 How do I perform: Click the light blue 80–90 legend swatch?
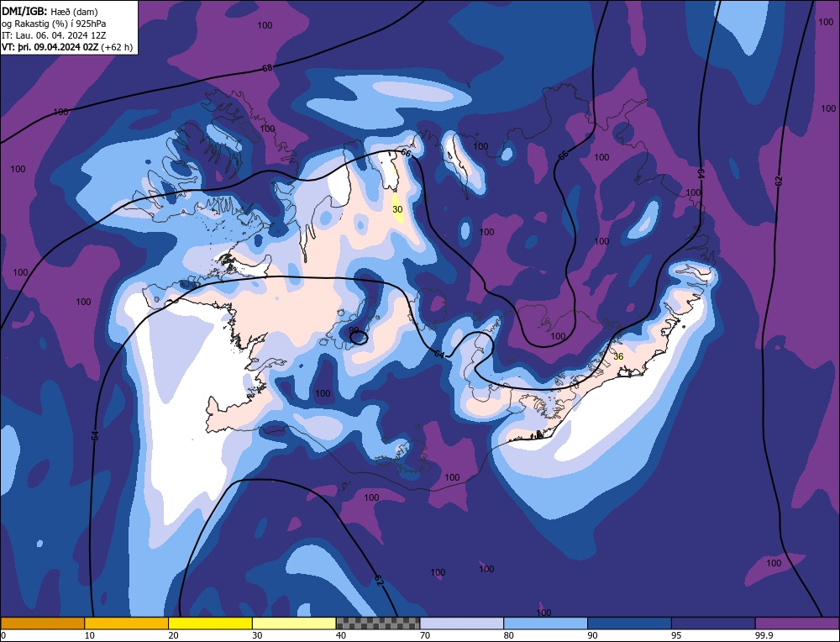pyautogui.click(x=546, y=623)
